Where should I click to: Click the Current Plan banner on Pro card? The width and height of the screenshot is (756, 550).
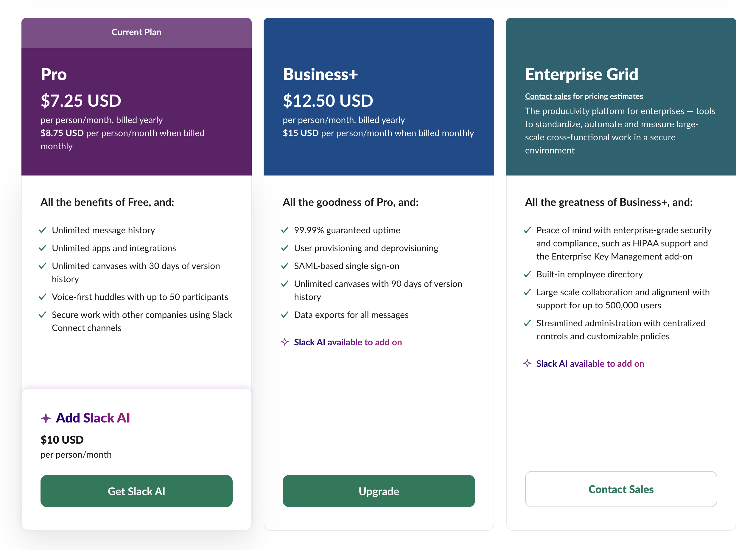136,32
